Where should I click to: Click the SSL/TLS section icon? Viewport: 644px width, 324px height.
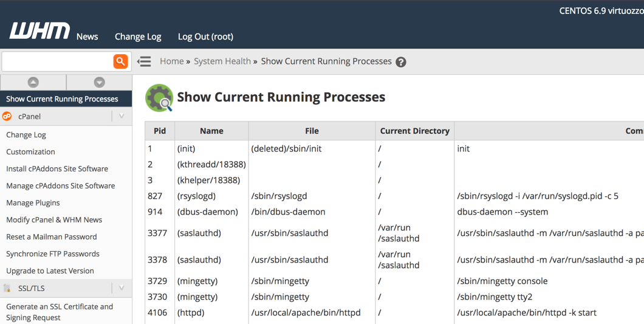[7, 288]
